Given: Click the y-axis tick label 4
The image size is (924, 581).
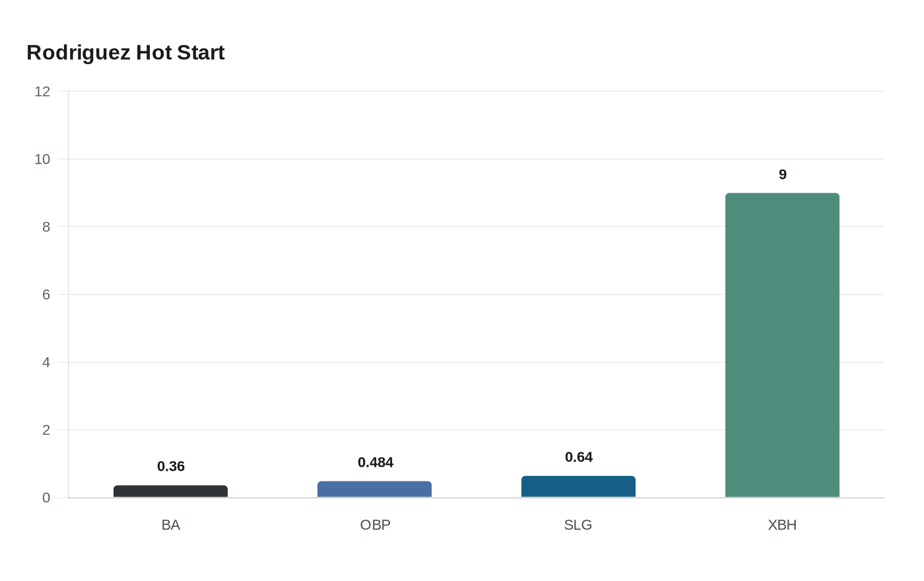Looking at the screenshot, I should coord(46,362).
